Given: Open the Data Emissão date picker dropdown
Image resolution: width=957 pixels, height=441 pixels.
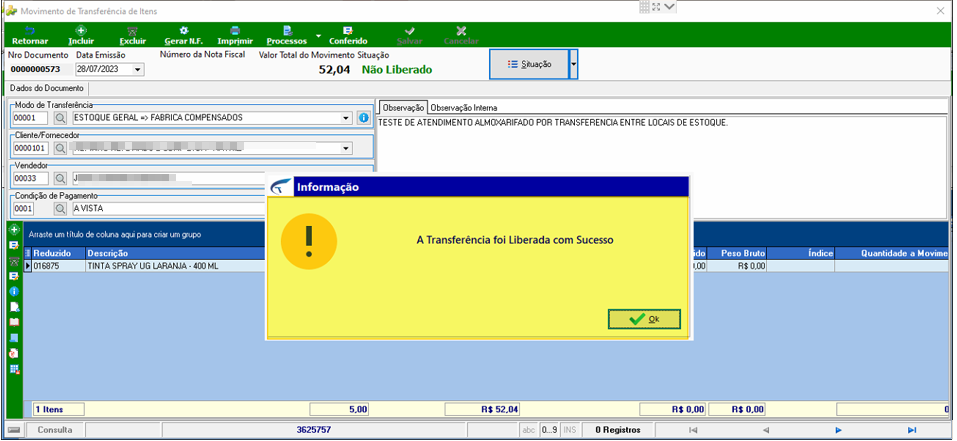Looking at the screenshot, I should [138, 70].
